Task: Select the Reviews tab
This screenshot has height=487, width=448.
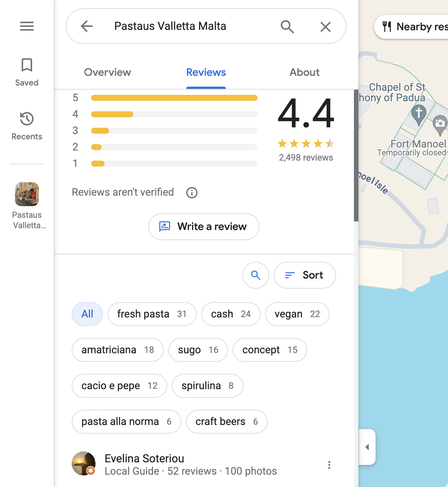Action: coord(206,72)
